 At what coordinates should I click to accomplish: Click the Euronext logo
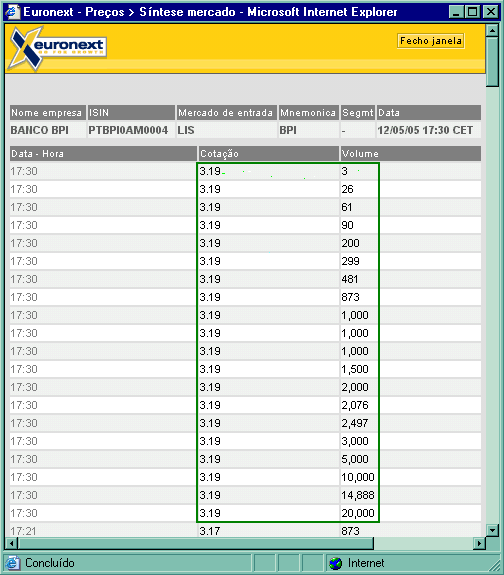coord(58,48)
